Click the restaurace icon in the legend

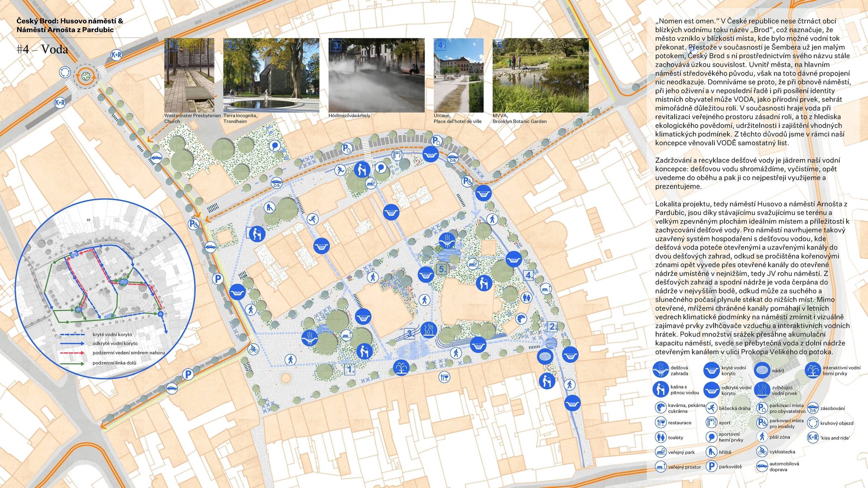tap(661, 422)
